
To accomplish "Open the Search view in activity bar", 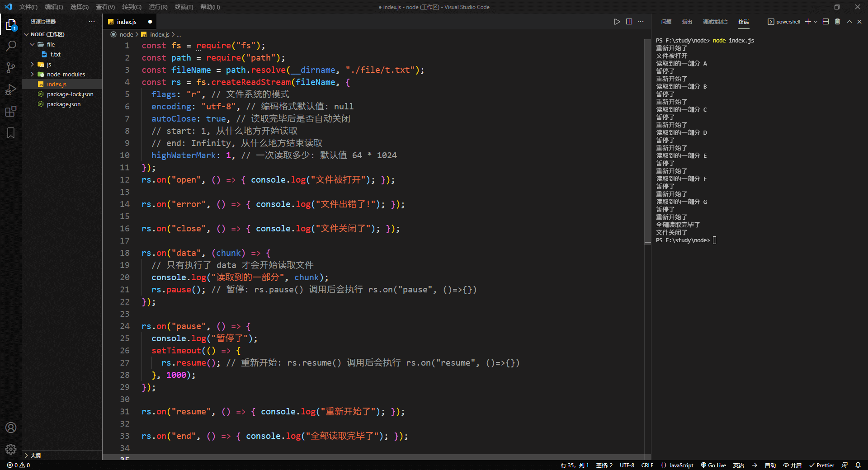I will coord(11,46).
